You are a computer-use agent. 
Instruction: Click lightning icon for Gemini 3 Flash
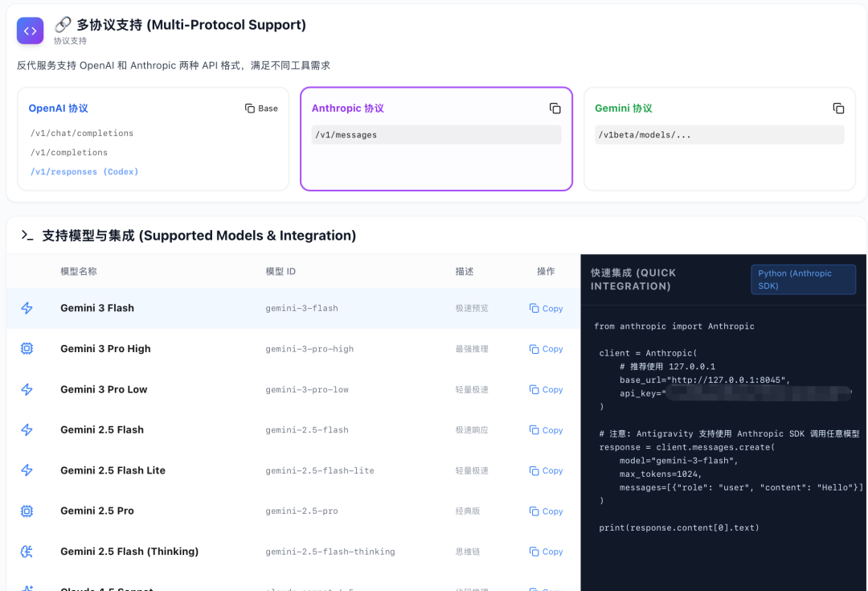tap(27, 308)
